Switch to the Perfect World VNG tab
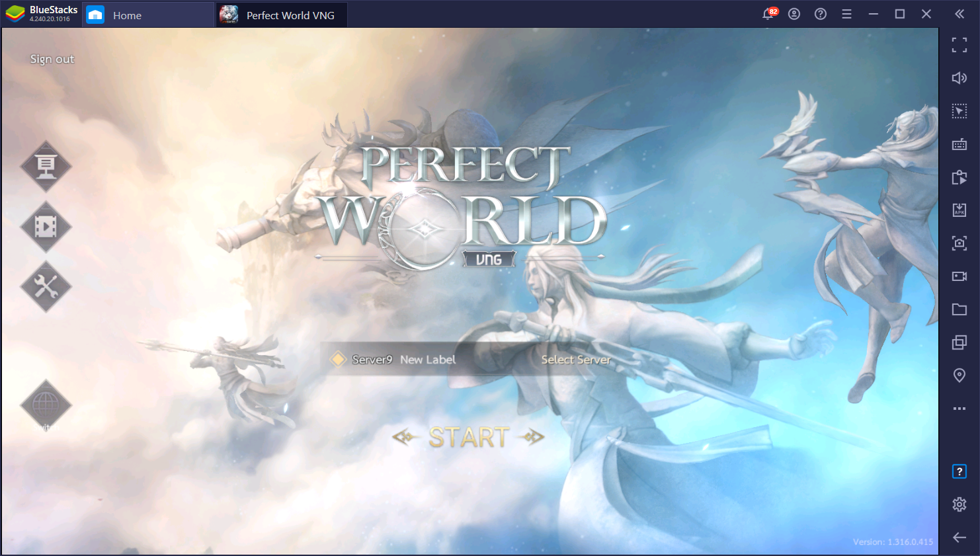The height and width of the screenshot is (556, 980). 282,15
